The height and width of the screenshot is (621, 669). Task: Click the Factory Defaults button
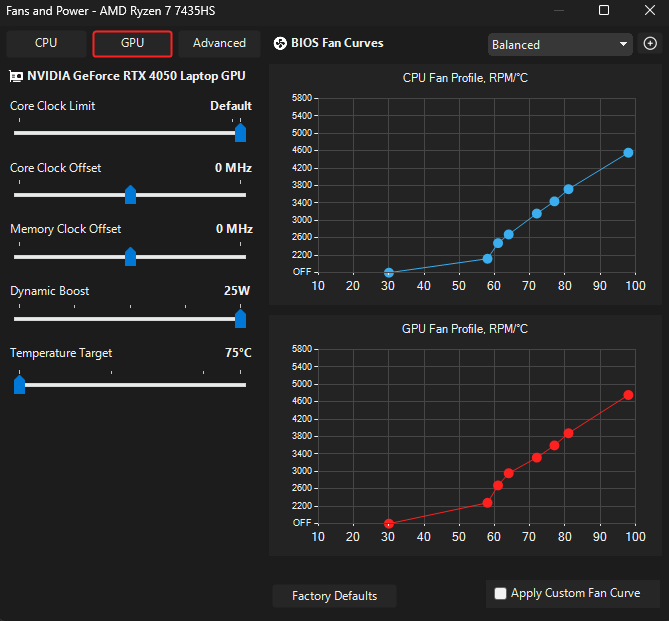334,596
